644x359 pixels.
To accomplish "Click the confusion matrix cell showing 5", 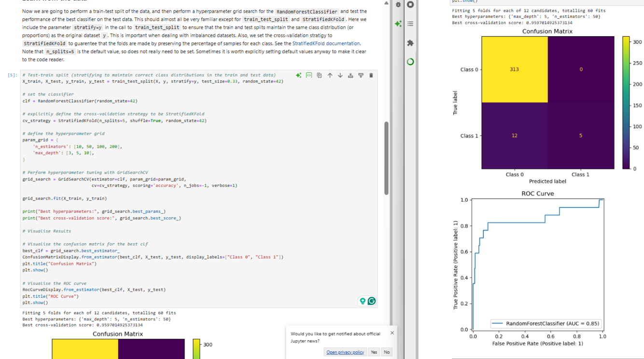I will [x=581, y=136].
